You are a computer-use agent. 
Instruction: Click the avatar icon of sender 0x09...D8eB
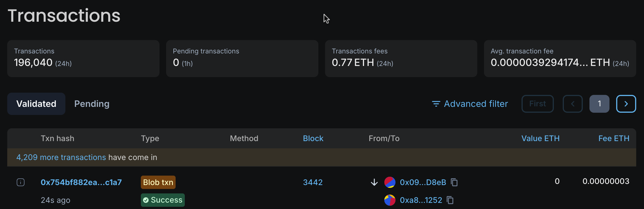pyautogui.click(x=389, y=182)
